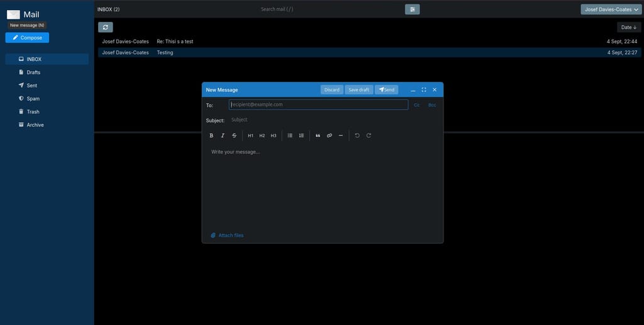The image size is (644, 325).
Task: Compose a new message
Action: click(x=27, y=38)
